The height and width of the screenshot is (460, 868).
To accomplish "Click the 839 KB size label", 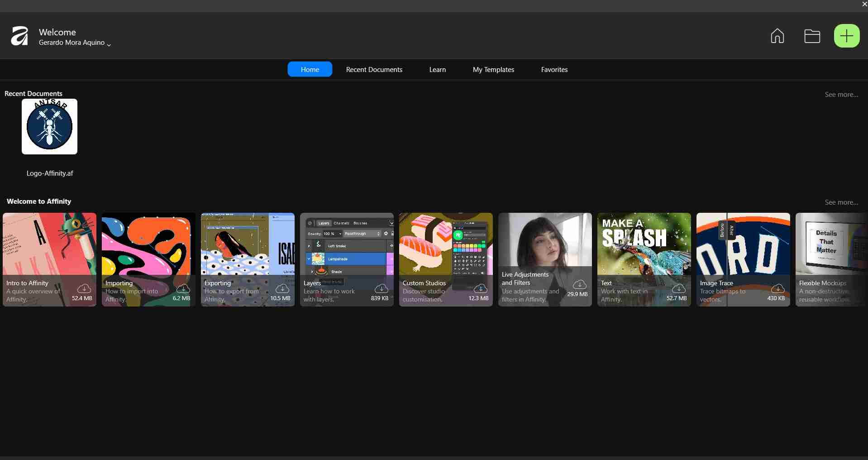I will tap(379, 298).
